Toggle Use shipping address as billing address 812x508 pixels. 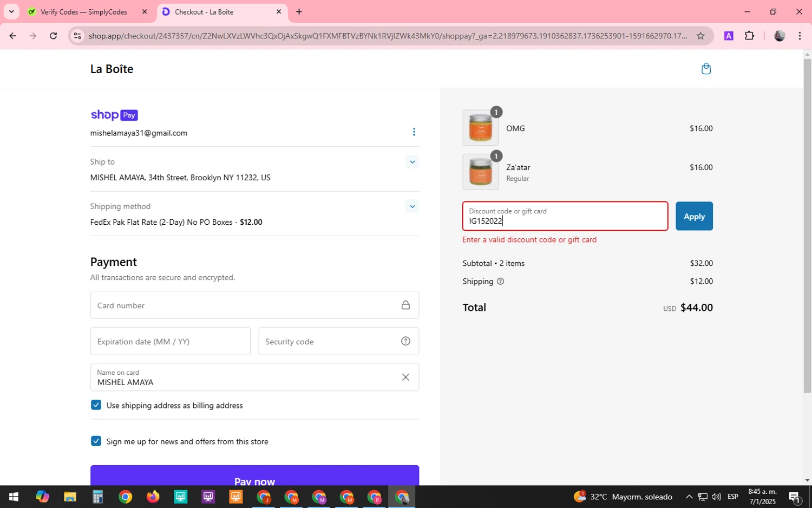tap(96, 405)
